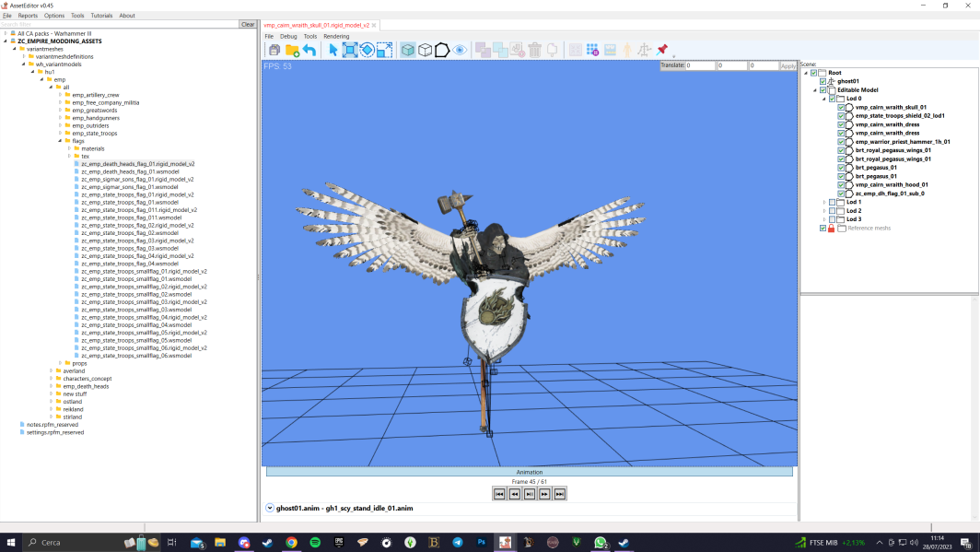
Task: Click the play/pause animation button
Action: tap(530, 494)
